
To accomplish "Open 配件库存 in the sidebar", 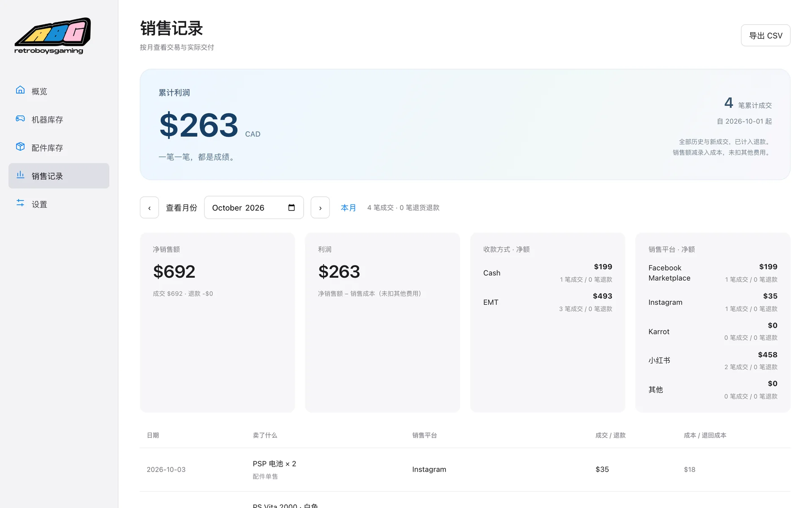I will pyautogui.click(x=59, y=148).
